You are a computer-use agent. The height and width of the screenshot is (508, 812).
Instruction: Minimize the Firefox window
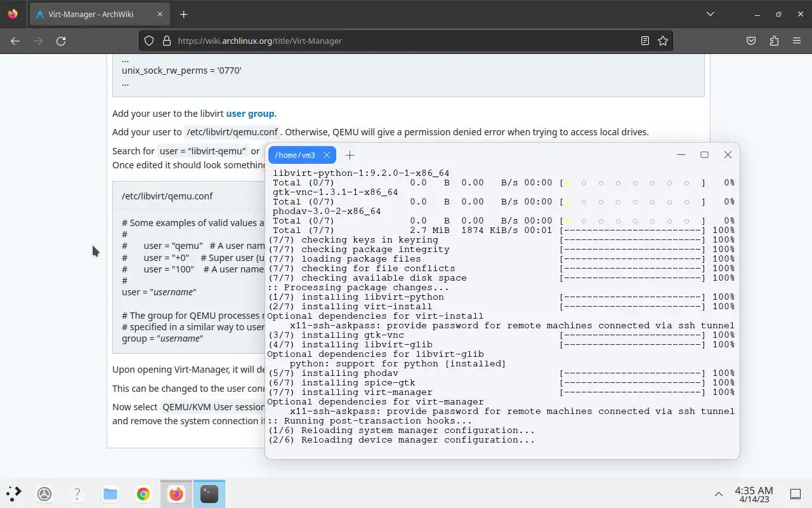point(757,14)
